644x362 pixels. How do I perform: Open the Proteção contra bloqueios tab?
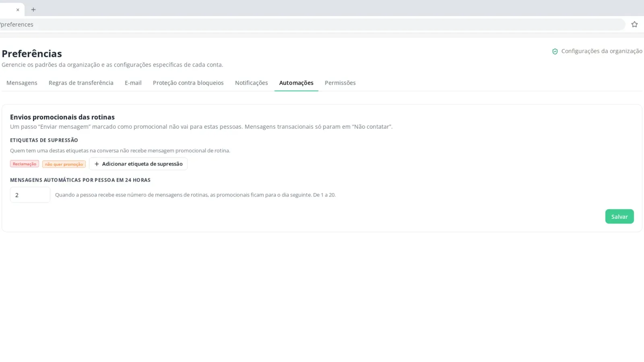[x=188, y=83]
